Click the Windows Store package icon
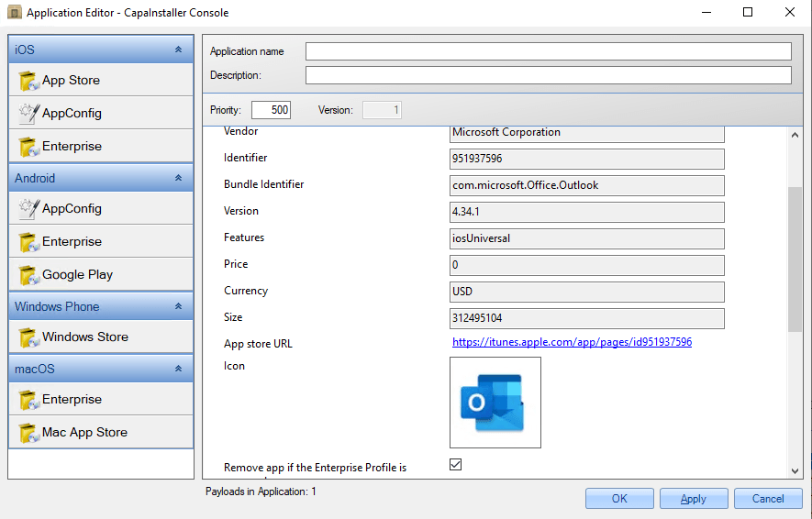The height and width of the screenshot is (519, 812). (28, 337)
